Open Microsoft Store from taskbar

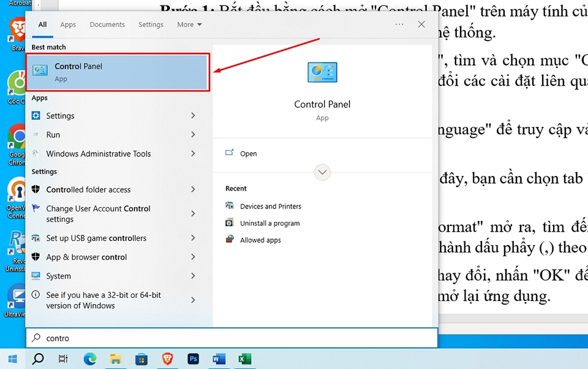pyautogui.click(x=141, y=359)
